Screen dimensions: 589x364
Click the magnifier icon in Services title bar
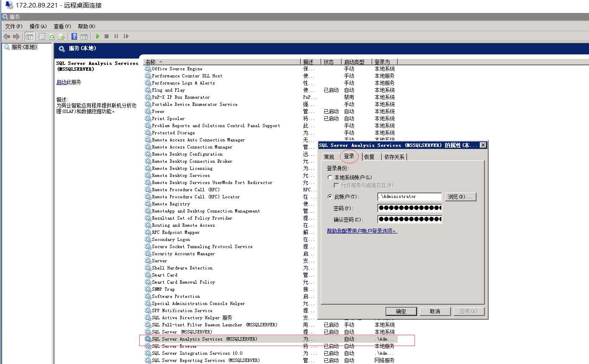[5, 17]
